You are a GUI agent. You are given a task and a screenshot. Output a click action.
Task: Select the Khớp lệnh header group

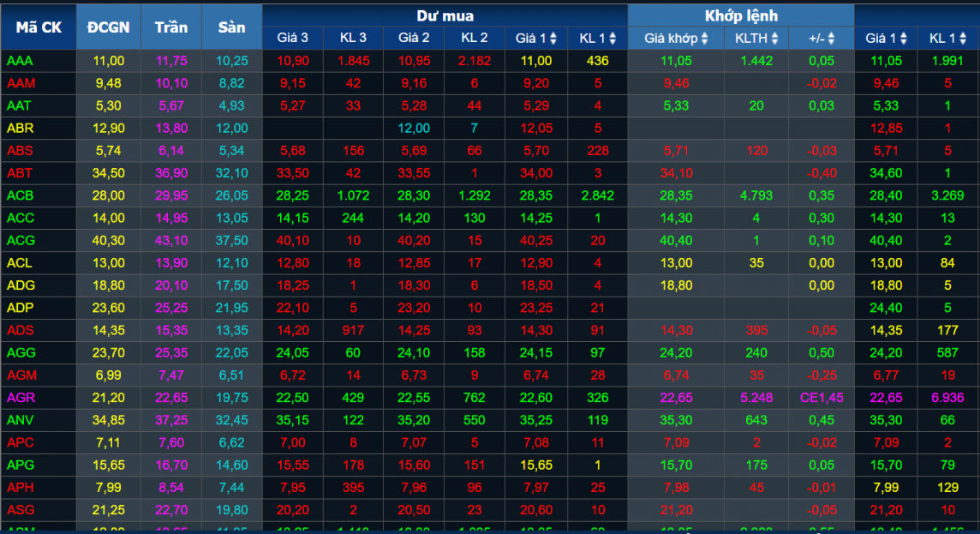[741, 15]
